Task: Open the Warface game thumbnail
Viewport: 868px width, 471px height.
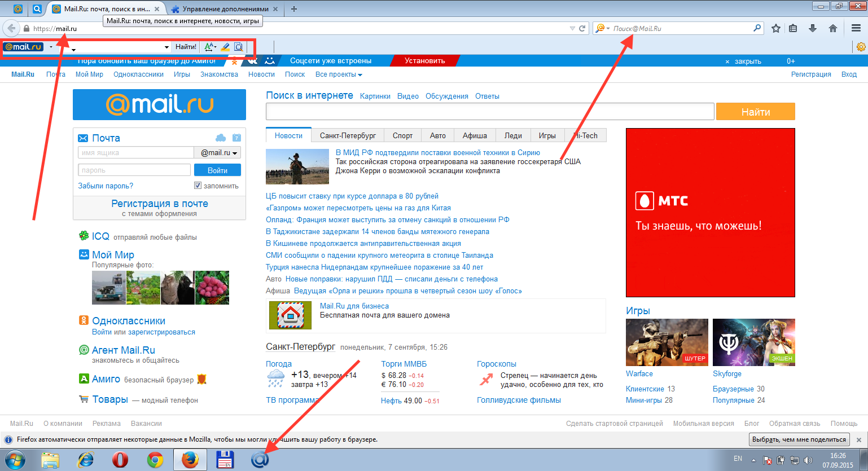Action: 667,342
